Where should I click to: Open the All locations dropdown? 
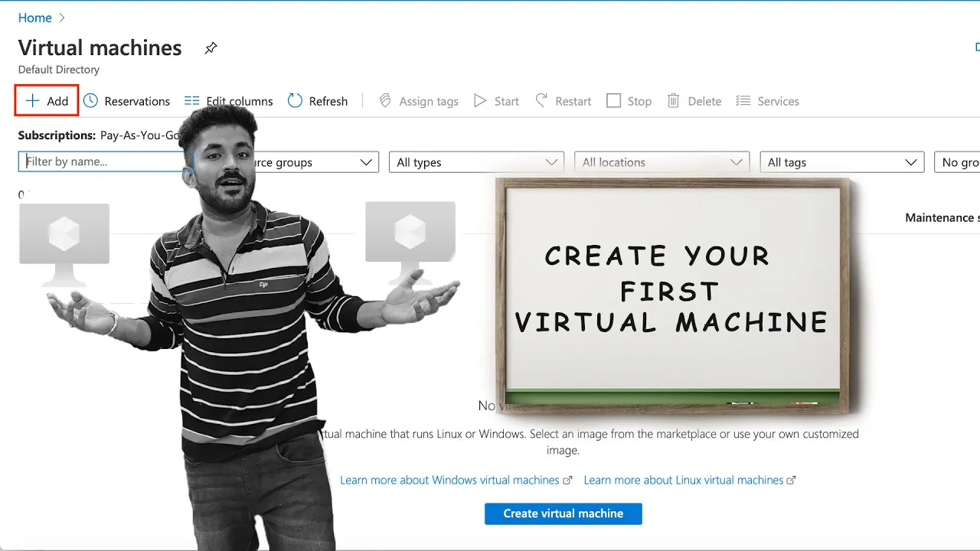[661, 162]
